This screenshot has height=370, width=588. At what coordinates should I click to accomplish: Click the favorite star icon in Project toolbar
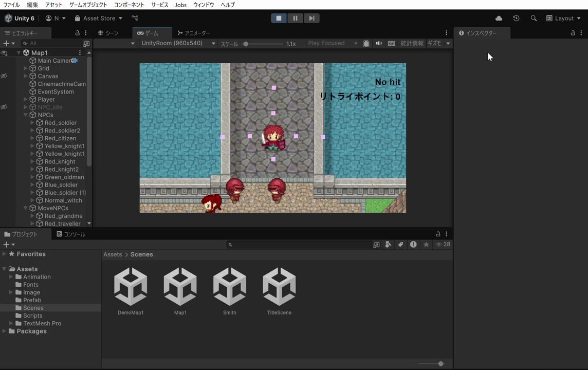(x=426, y=245)
